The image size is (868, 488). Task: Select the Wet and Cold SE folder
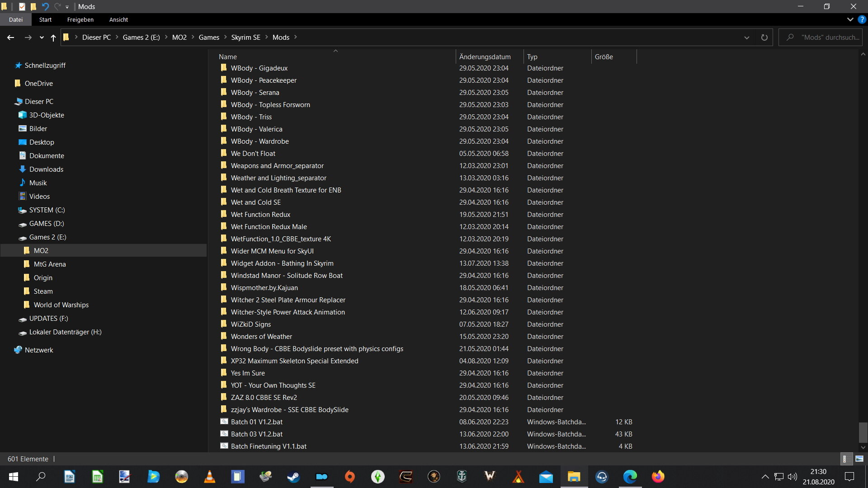(x=255, y=202)
